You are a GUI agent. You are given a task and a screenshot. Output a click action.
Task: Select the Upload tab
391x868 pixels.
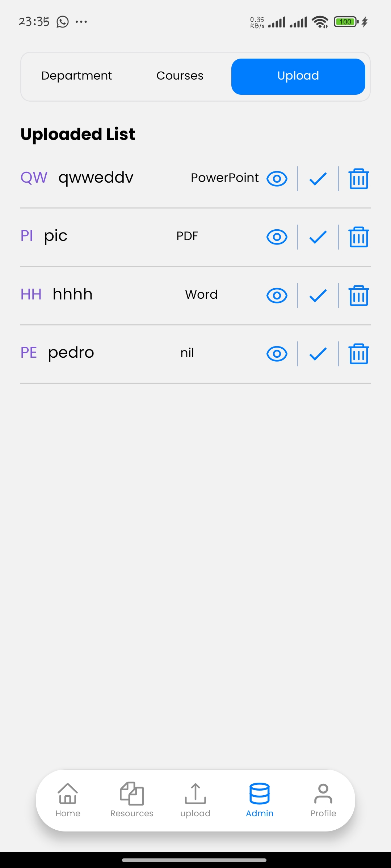click(x=298, y=76)
